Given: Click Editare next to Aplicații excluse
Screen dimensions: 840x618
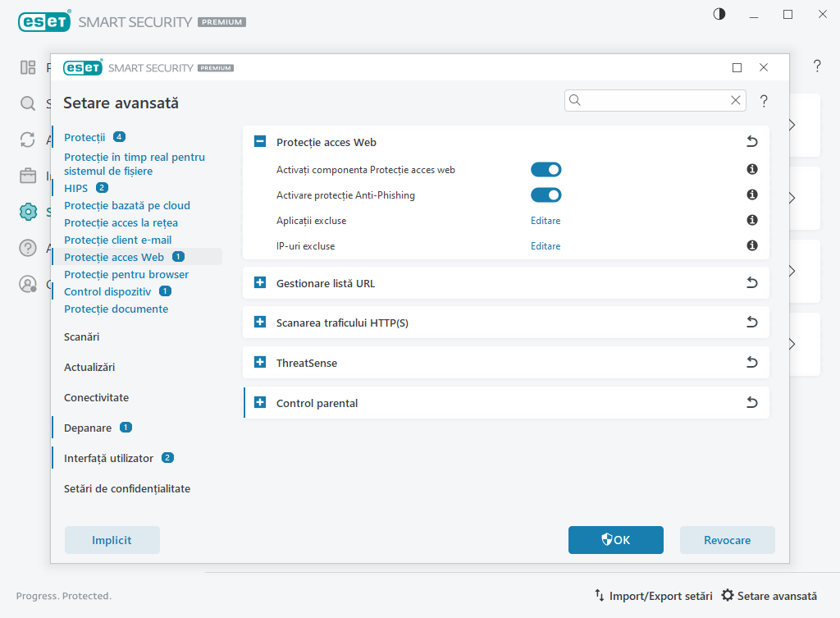Looking at the screenshot, I should [x=546, y=220].
